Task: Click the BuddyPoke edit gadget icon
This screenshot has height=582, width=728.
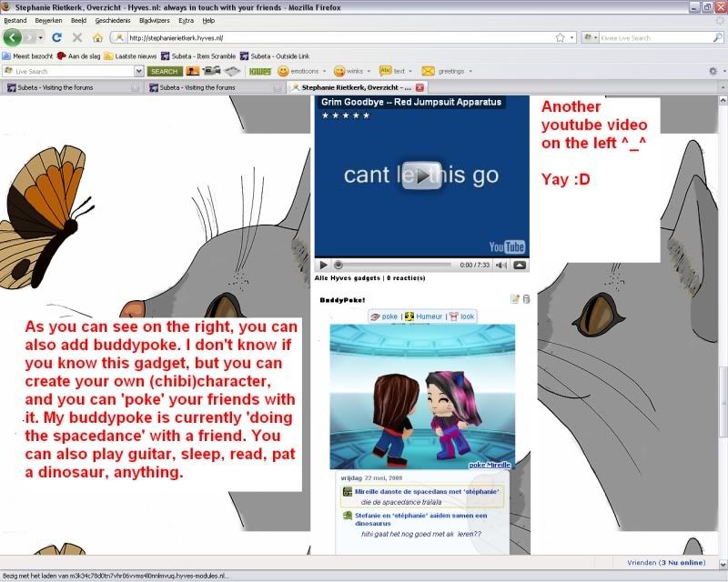Action: pos(515,298)
